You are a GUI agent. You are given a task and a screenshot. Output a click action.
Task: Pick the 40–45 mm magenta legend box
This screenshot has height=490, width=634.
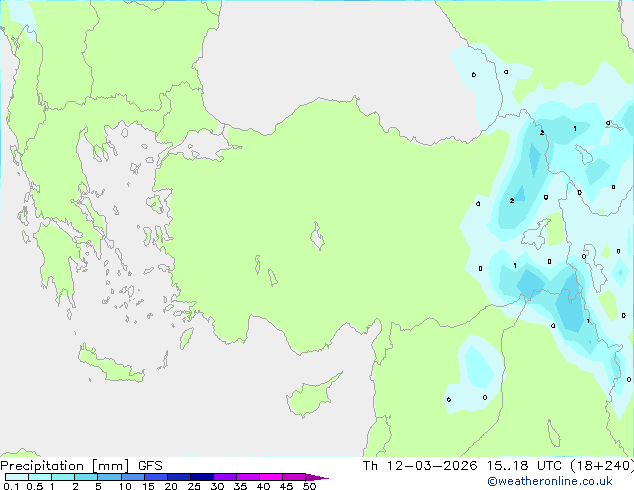point(271,477)
